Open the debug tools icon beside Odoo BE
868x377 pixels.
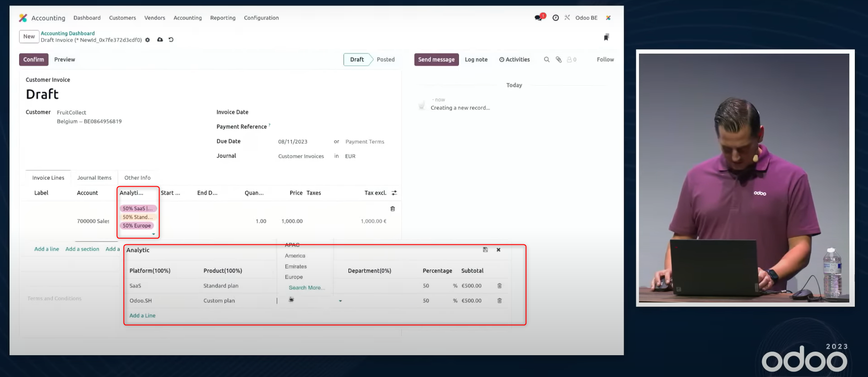pyautogui.click(x=567, y=18)
